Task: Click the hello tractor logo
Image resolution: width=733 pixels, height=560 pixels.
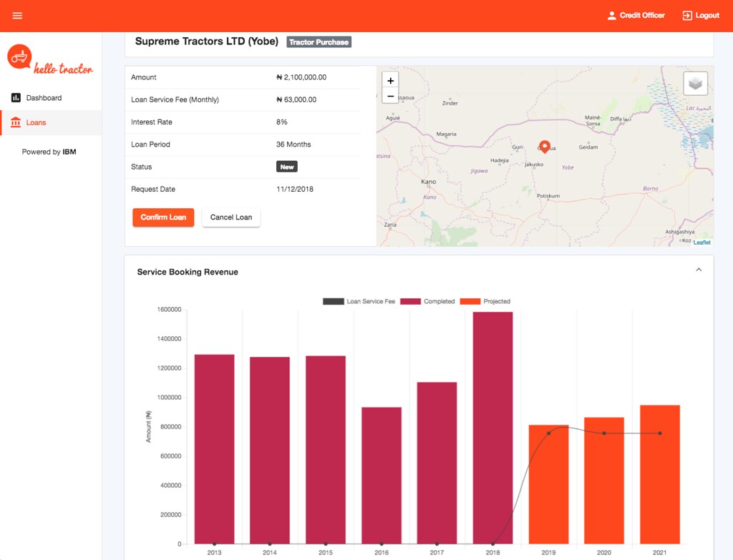Action: pos(50,59)
